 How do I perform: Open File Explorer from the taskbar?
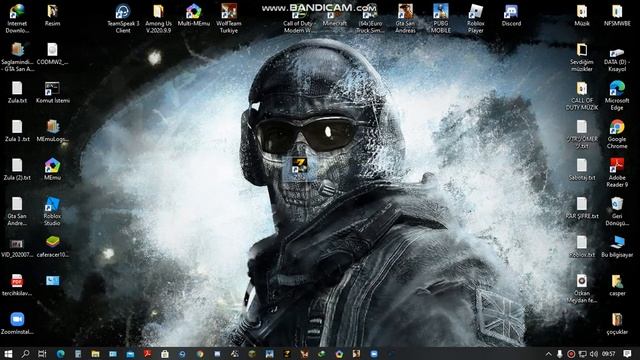tap(96, 353)
